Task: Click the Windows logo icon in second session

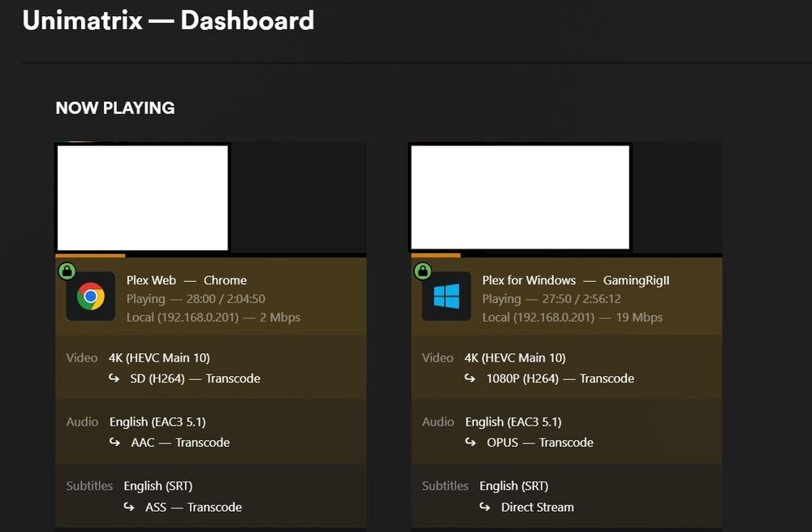Action: [447, 296]
